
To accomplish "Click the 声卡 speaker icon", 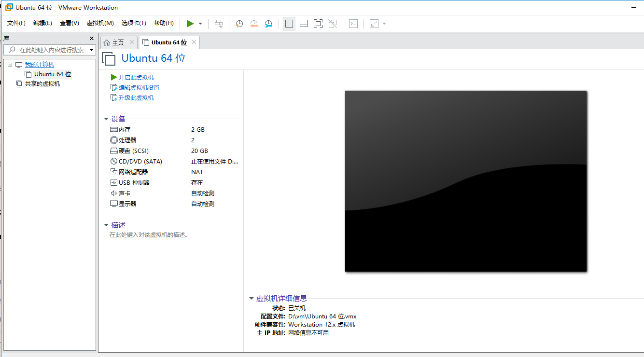I will [114, 193].
